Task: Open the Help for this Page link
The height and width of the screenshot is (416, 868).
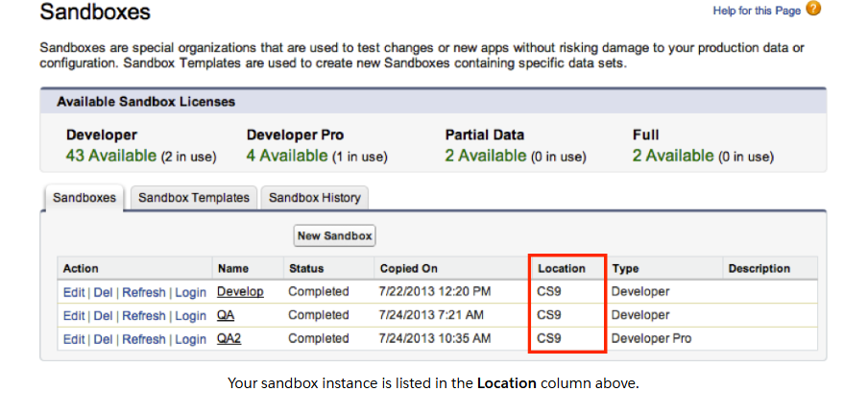Action: [x=757, y=11]
